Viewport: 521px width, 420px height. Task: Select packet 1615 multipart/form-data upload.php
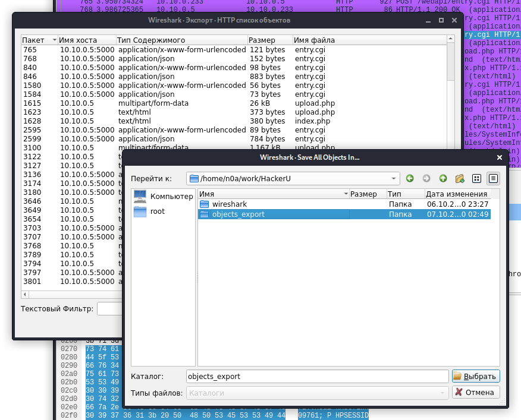[x=234, y=103]
